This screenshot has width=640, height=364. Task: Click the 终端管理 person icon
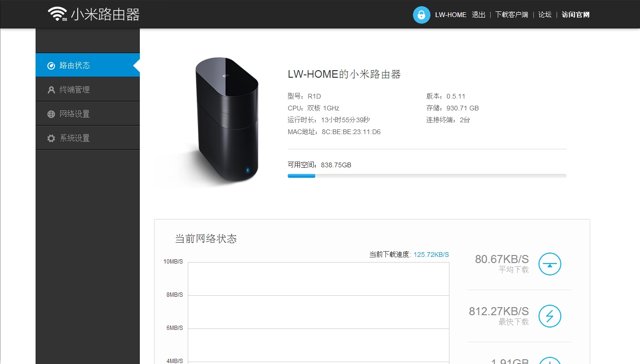coord(51,90)
